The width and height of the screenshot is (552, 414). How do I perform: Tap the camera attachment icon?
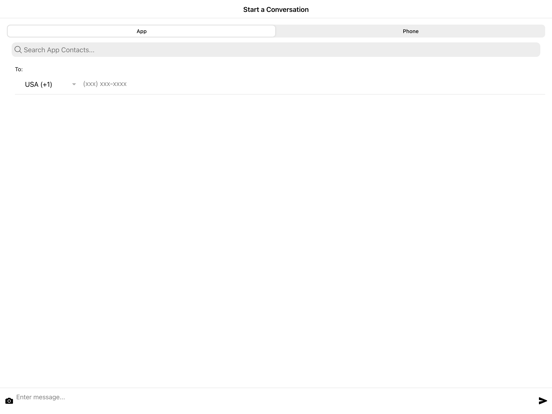click(9, 401)
